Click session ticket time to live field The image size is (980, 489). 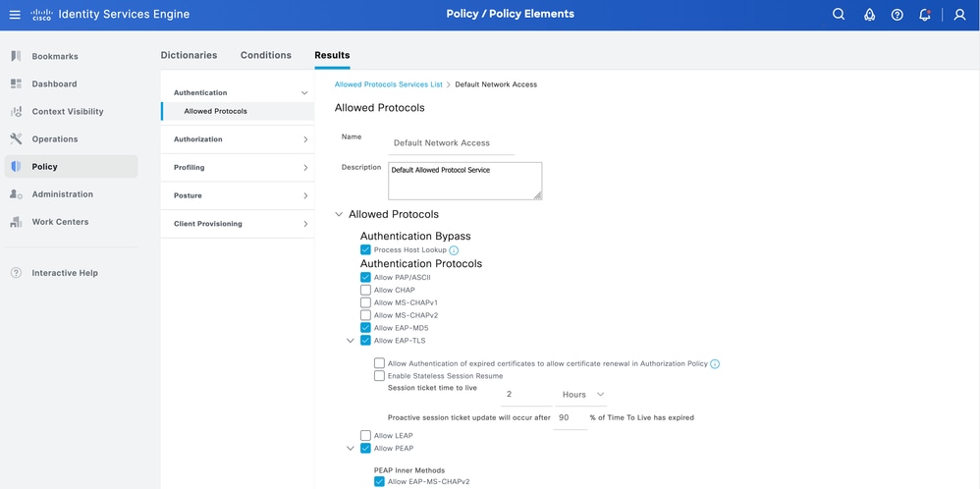tap(526, 395)
